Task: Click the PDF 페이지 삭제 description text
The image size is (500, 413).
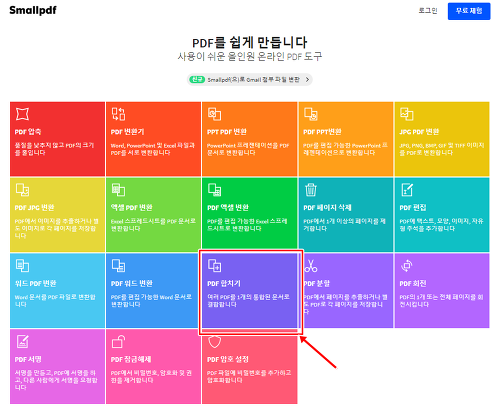Action: click(344, 225)
